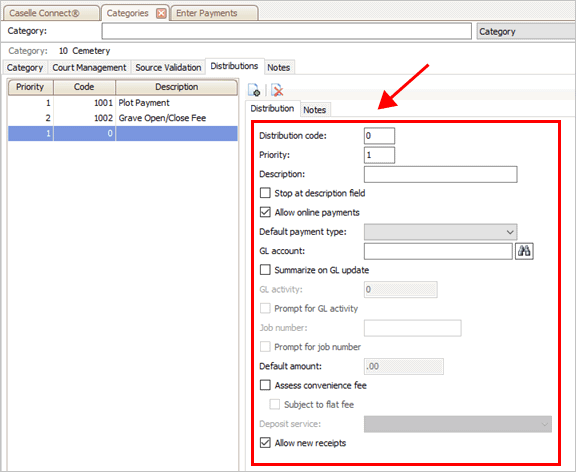
Task: Uncheck Allow new receipts
Action: click(265, 443)
